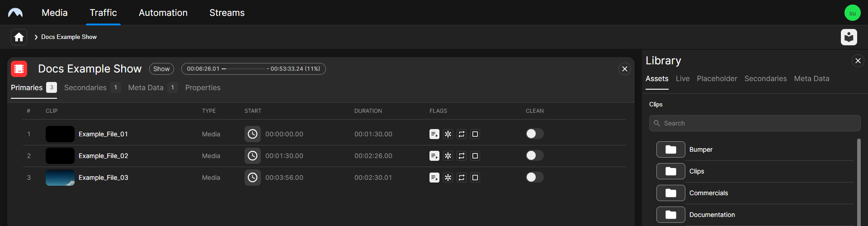
Task: Click the clock icon for Example_File_01
Action: (x=253, y=134)
